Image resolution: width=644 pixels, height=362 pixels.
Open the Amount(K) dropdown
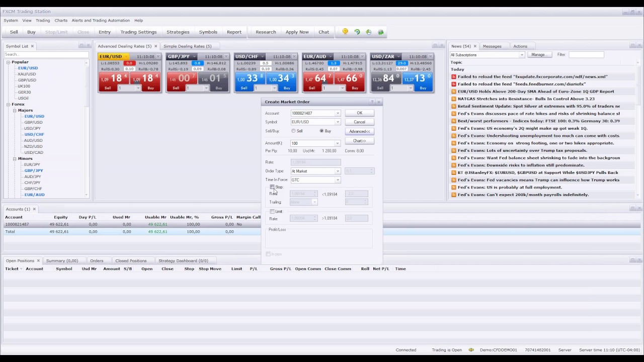tap(338, 143)
